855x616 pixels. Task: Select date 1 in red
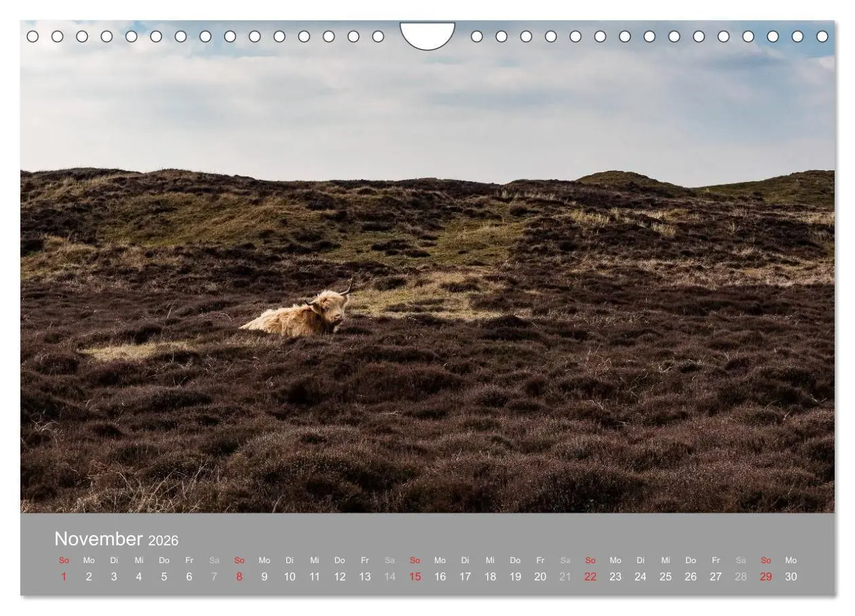[x=64, y=577]
